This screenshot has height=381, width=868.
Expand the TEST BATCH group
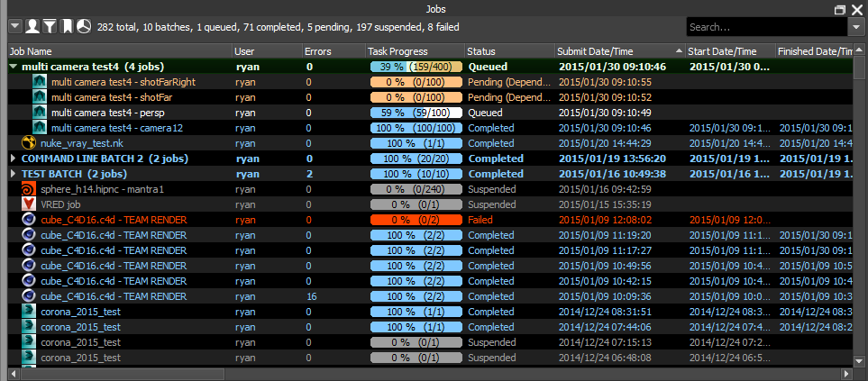click(x=14, y=174)
